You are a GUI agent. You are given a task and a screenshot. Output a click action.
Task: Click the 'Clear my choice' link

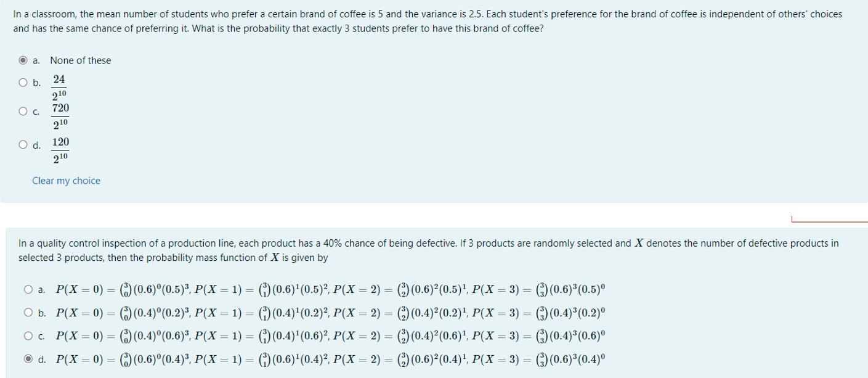(66, 181)
